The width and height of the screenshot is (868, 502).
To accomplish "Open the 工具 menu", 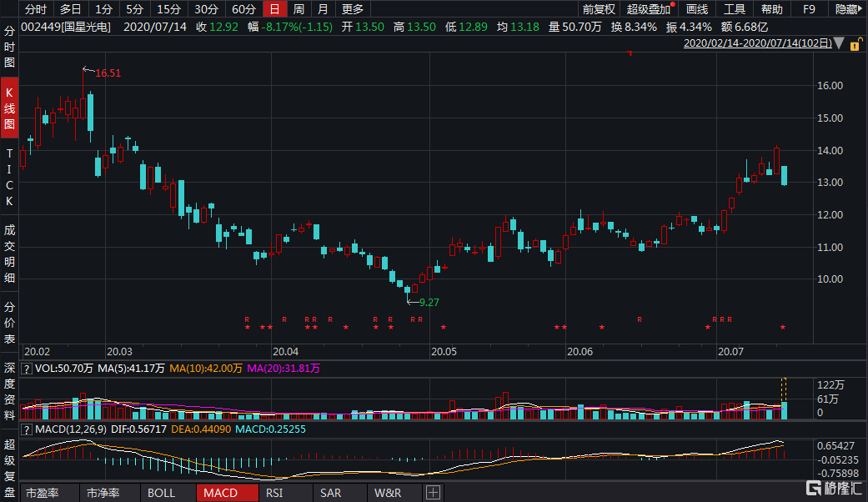I will tap(735, 9).
